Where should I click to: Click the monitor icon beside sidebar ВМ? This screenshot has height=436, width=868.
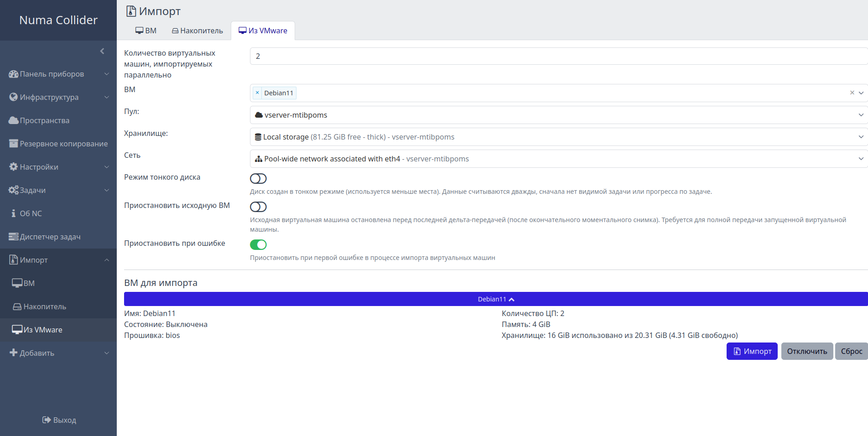point(17,283)
